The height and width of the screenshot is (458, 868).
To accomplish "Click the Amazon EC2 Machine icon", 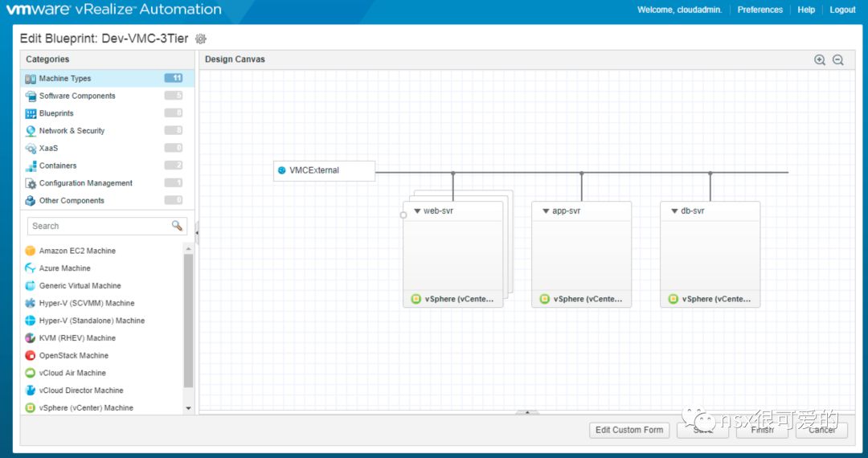I will [x=31, y=251].
